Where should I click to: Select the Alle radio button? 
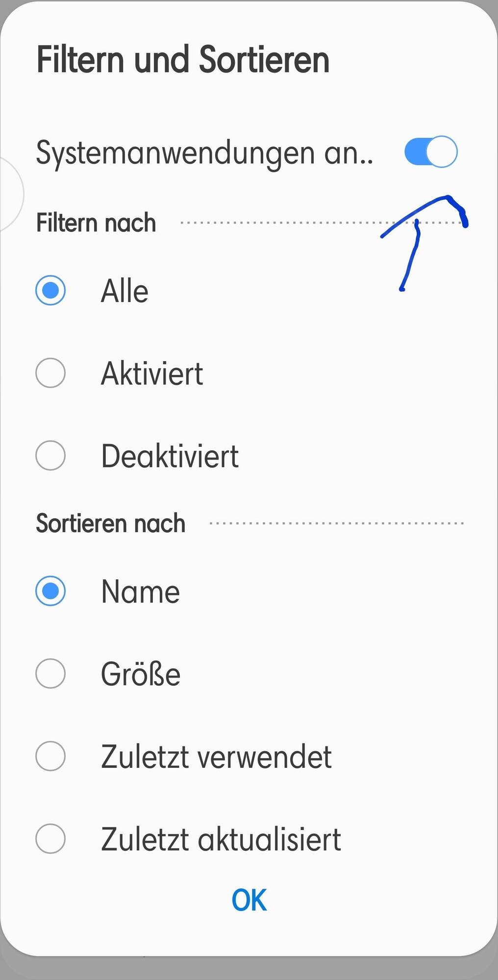50,291
